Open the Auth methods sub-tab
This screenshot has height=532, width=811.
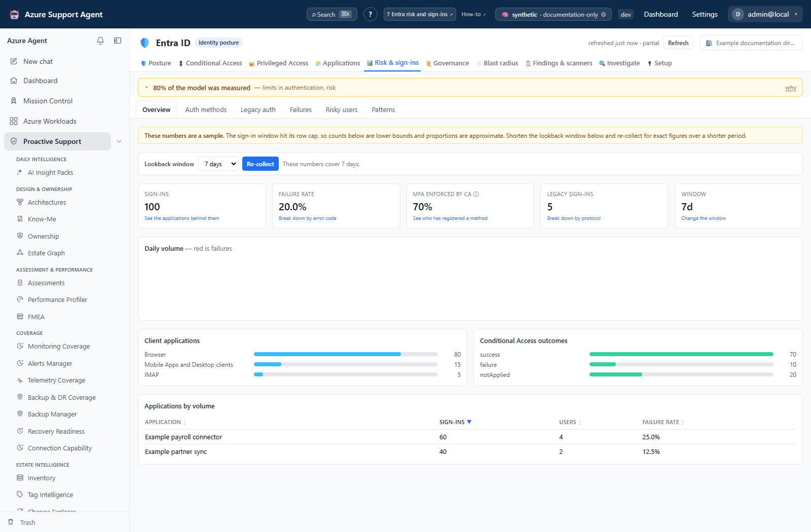pyautogui.click(x=206, y=110)
